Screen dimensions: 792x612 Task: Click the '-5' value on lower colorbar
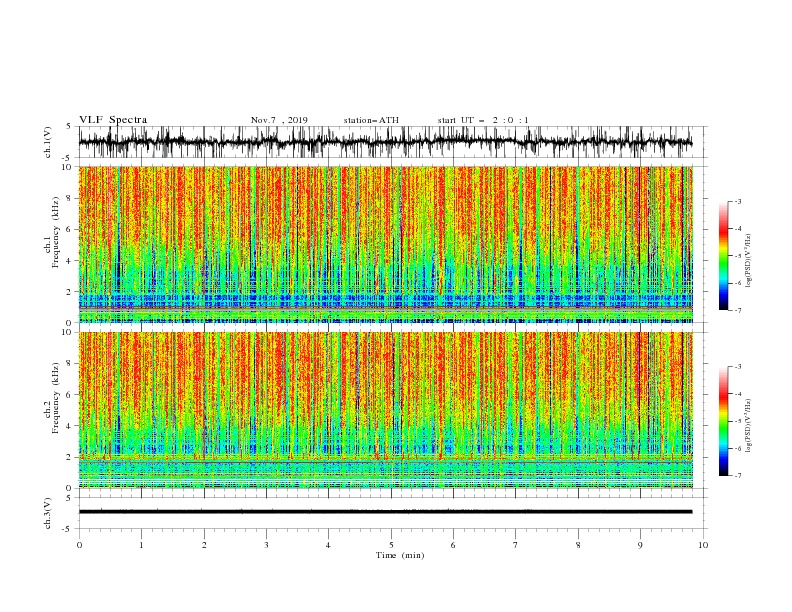(737, 421)
